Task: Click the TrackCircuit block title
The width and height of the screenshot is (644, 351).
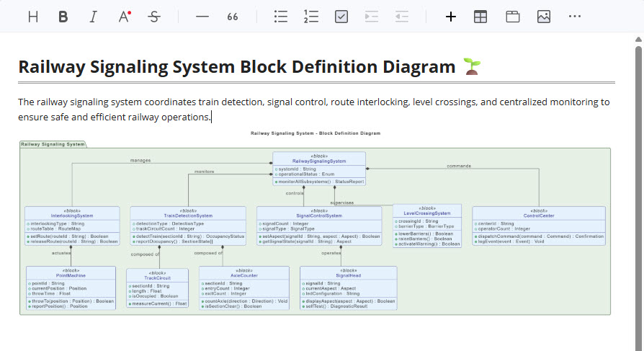Action: (x=157, y=278)
